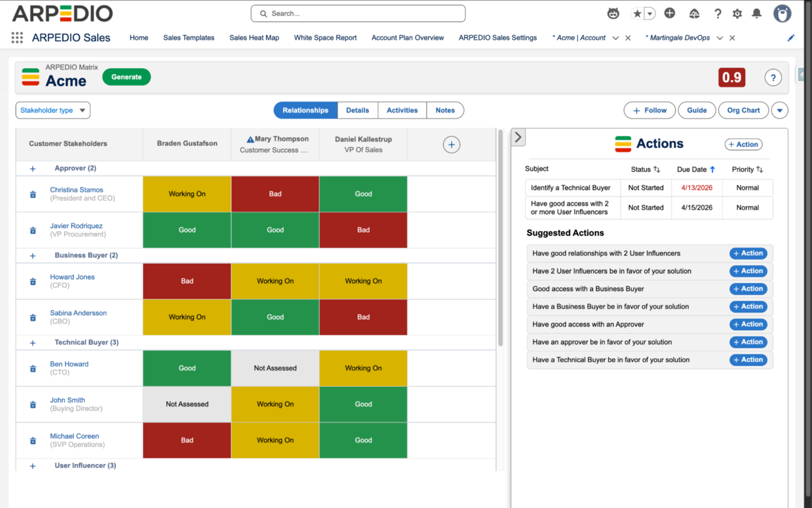Viewport: 812px width, 508px height.
Task: Go to Sales Templates nav item
Action: (189, 38)
